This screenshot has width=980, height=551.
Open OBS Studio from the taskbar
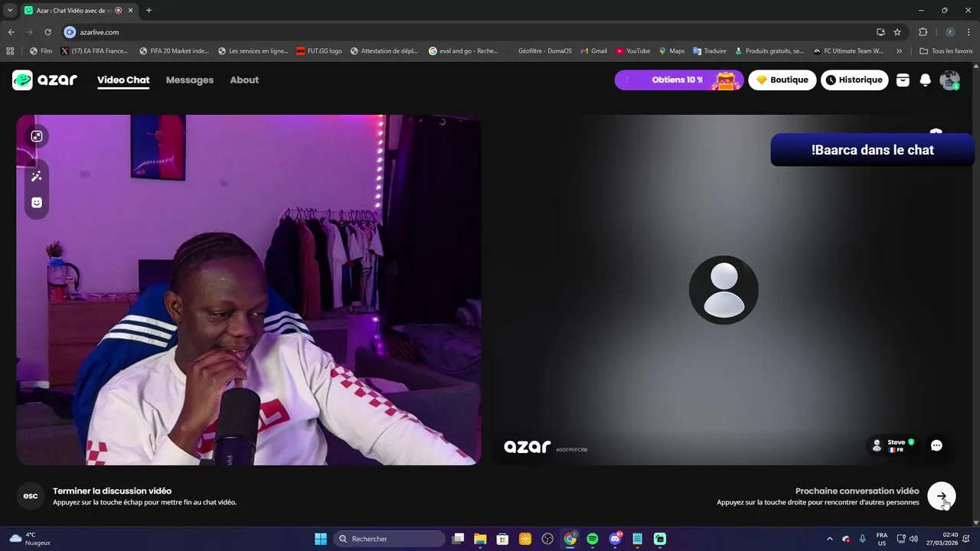[547, 539]
